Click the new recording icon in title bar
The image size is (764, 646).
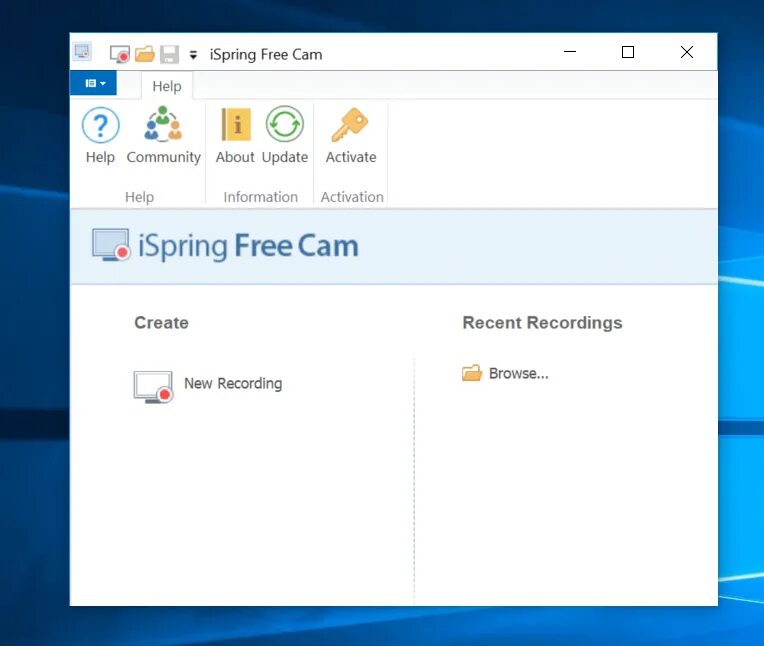[120, 54]
